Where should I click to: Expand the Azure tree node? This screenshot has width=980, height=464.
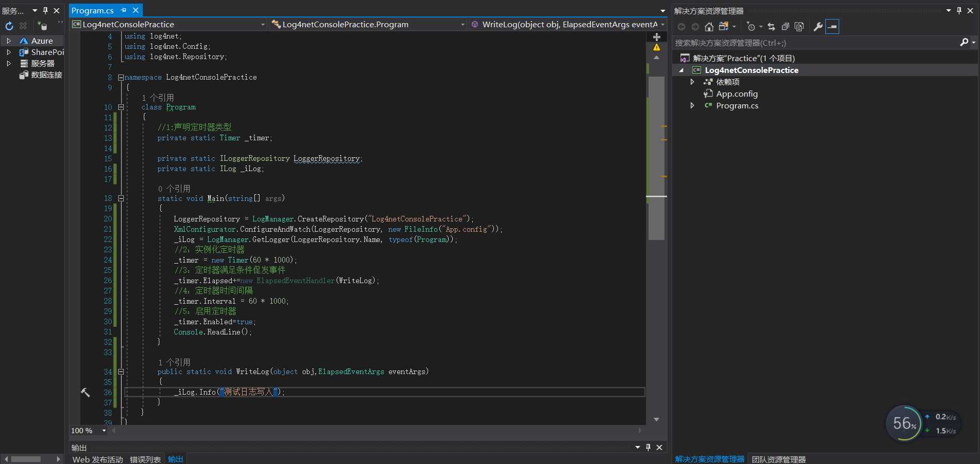9,41
